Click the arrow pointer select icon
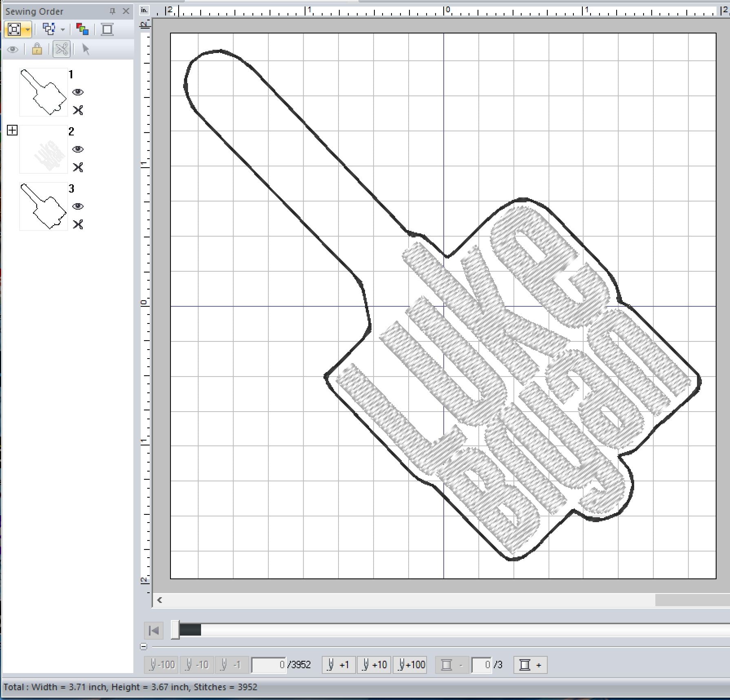Image resolution: width=730 pixels, height=700 pixels. [x=86, y=49]
